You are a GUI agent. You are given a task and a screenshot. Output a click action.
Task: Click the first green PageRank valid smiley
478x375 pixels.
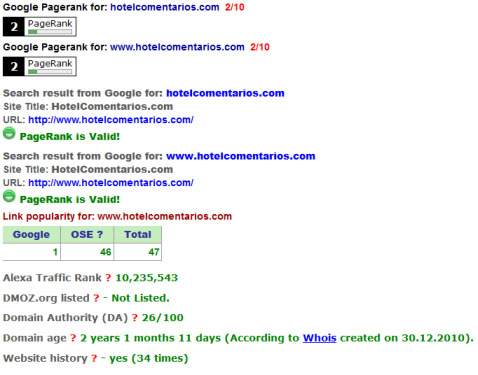tap(9, 133)
